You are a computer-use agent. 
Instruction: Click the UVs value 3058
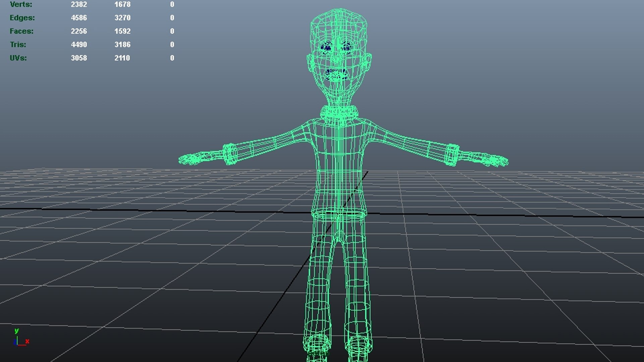coord(79,58)
